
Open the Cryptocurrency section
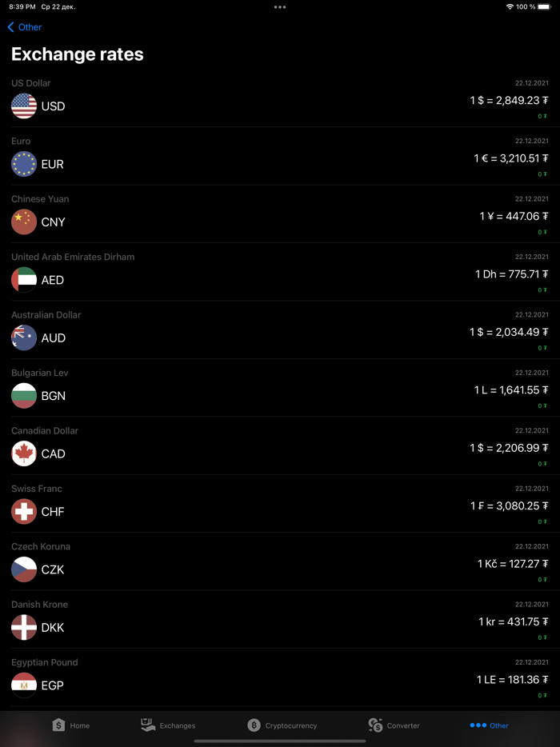282,725
